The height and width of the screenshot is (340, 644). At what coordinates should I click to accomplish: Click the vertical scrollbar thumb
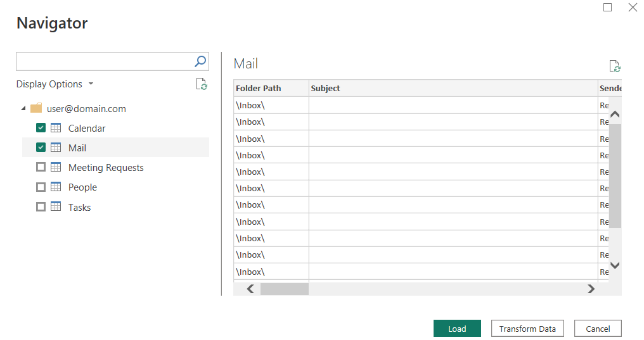coord(615,175)
